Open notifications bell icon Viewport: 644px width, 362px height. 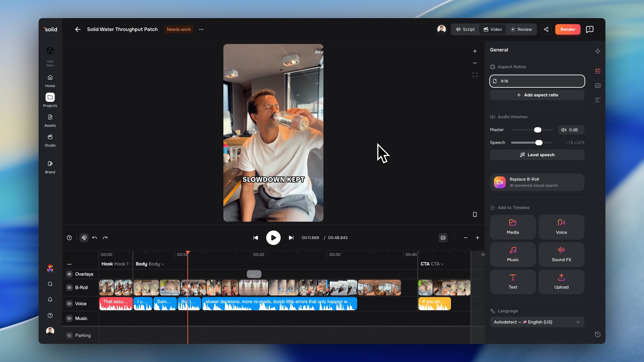50,299
